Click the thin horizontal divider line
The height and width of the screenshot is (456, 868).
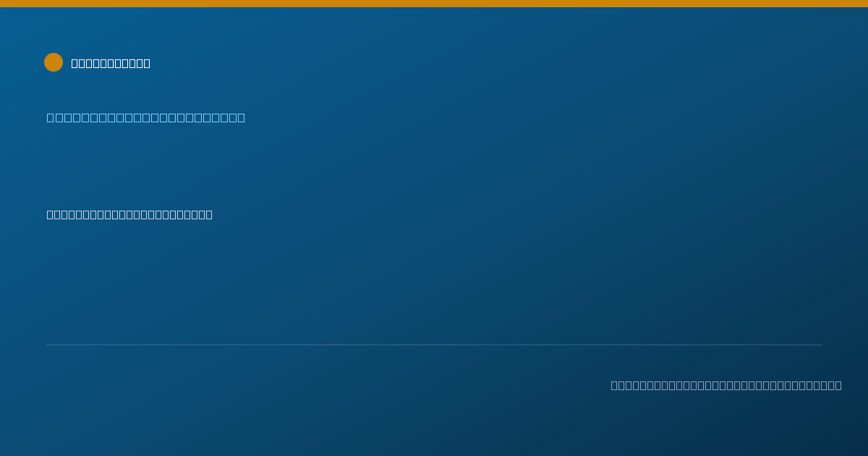pos(434,345)
